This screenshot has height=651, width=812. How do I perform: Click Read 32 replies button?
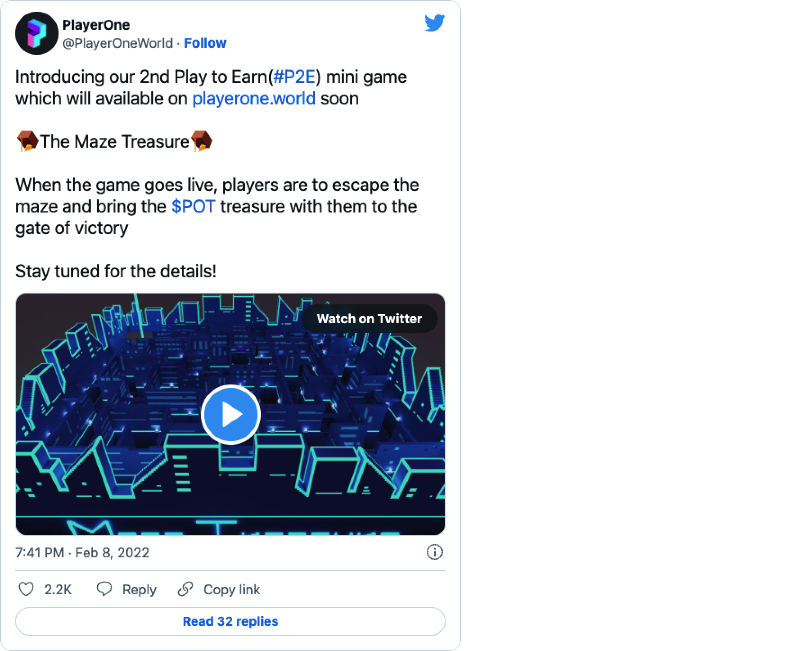point(230,621)
